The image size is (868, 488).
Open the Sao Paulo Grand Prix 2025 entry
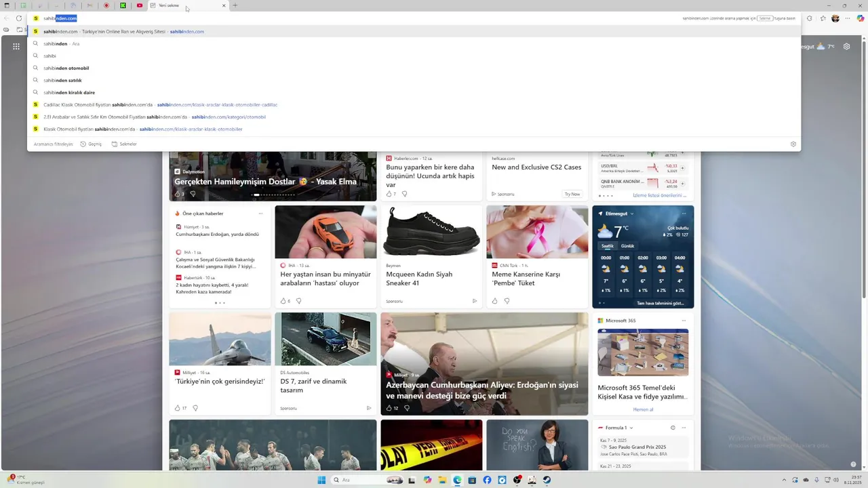tap(637, 447)
